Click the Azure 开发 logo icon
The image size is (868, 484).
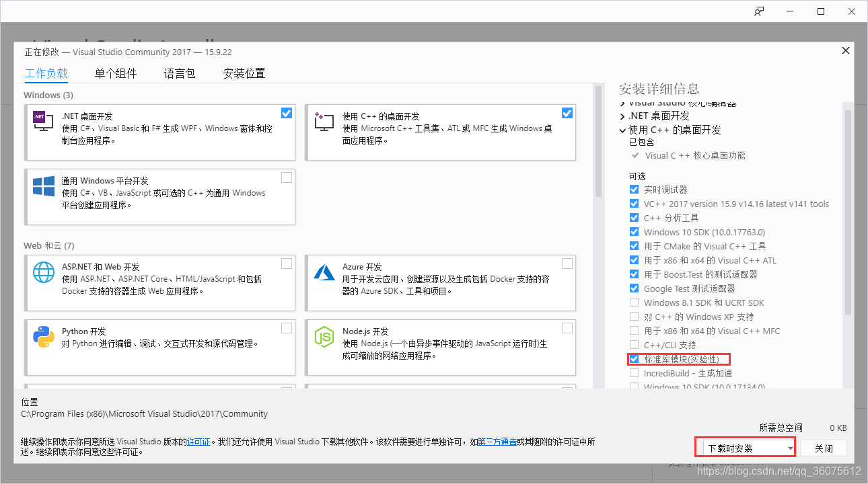(x=324, y=272)
